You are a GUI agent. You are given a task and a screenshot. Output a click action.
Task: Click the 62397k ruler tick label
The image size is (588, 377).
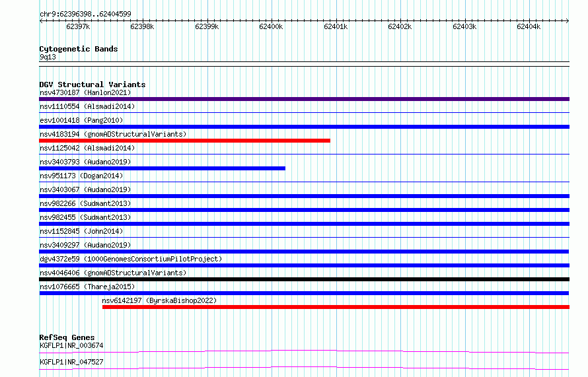point(78,26)
